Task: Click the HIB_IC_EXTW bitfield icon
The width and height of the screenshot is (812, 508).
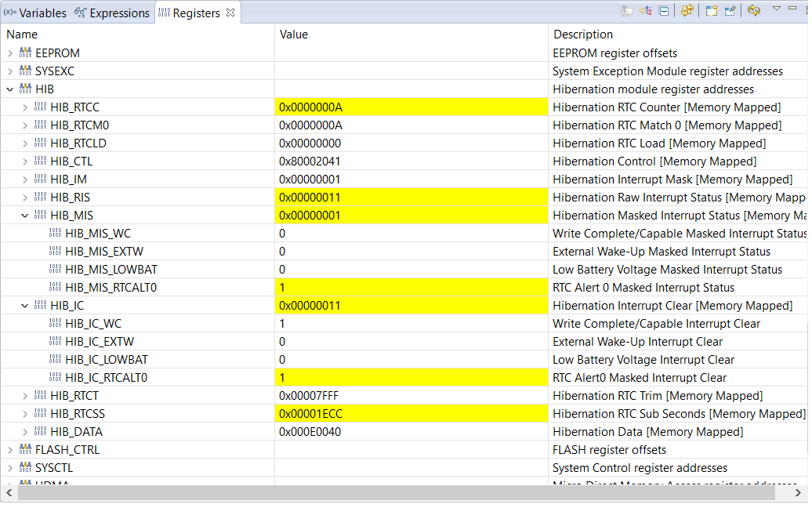Action: pos(56,341)
